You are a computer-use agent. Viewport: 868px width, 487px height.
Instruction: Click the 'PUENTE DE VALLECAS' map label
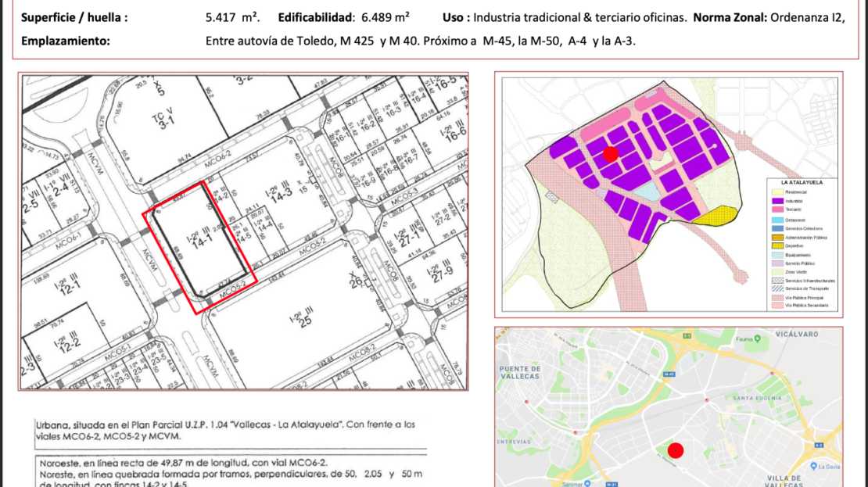point(520,372)
